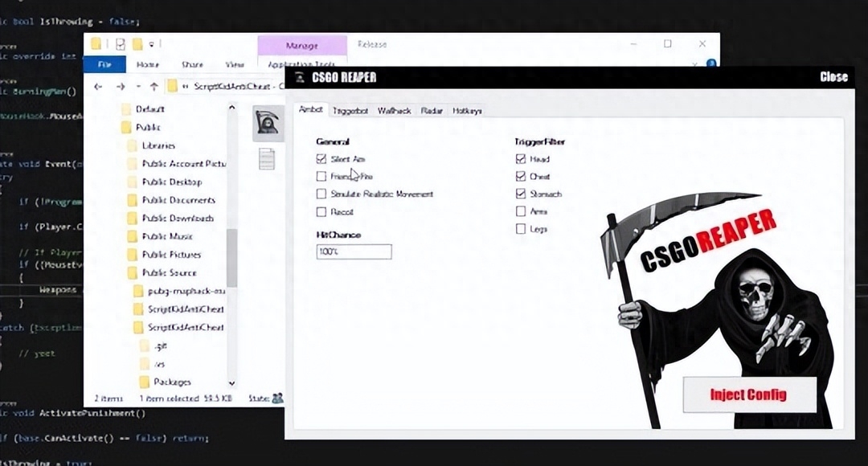Select the reaper application file thumbnail in Explorer
Screen dimensions: 868x466
(x=268, y=123)
